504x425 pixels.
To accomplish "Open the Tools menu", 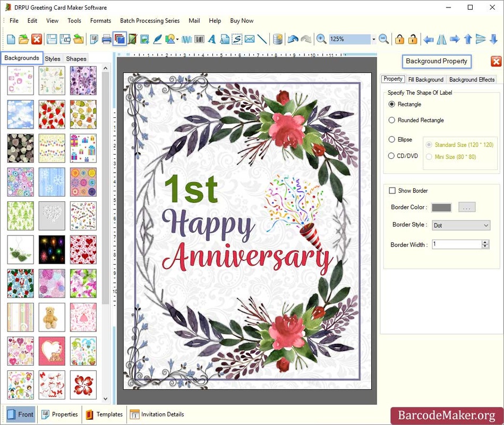I will (x=74, y=21).
